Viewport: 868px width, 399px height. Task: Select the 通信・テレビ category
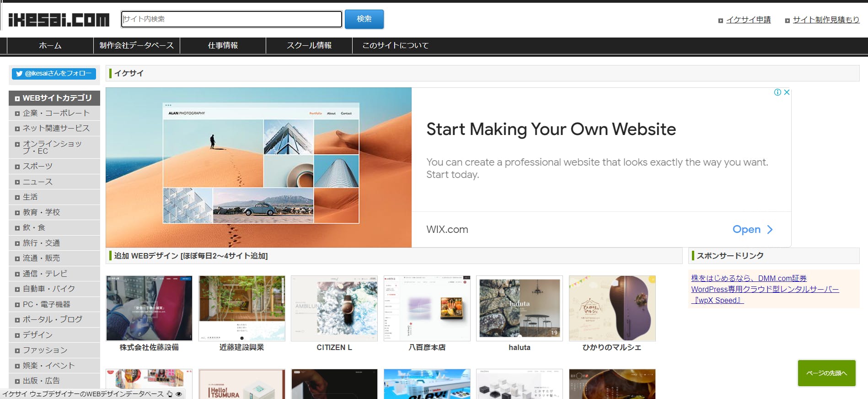pos(54,274)
